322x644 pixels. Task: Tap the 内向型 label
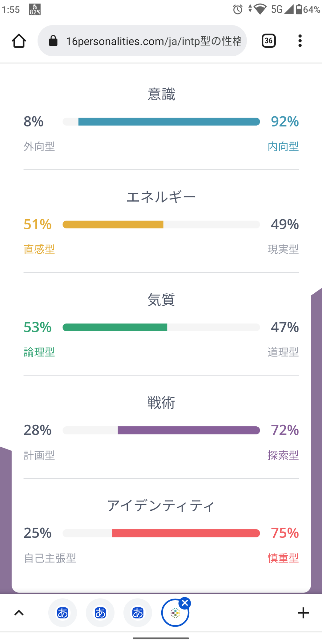pos(283,147)
